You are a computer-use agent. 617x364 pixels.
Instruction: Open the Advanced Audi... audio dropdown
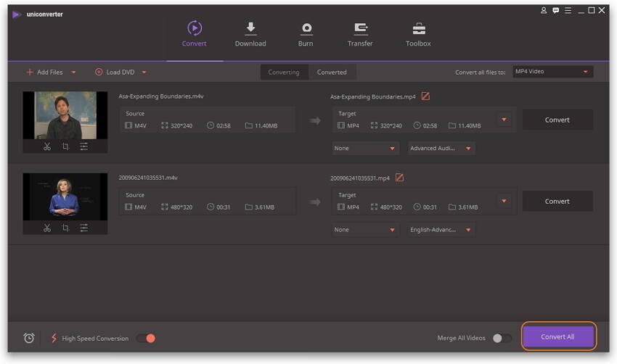tap(441, 148)
